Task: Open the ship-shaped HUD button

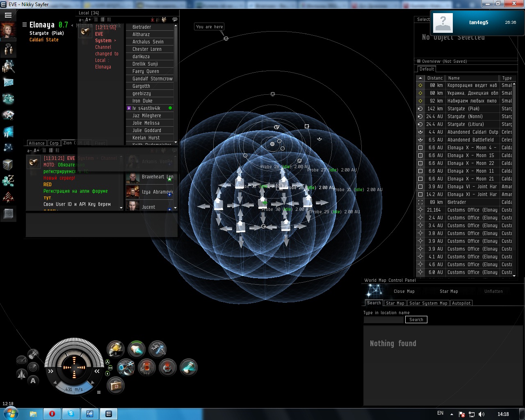Action: [21, 374]
